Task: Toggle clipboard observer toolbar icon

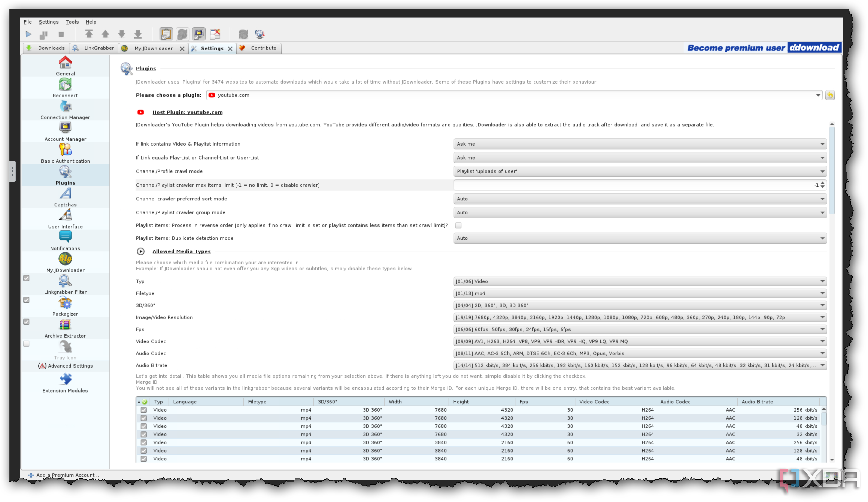Action: click(x=166, y=34)
